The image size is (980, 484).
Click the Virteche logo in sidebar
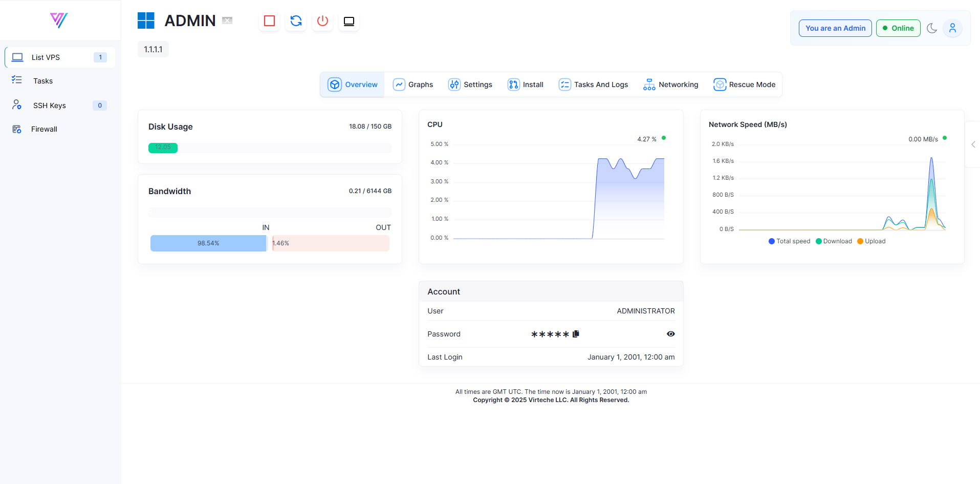pyautogui.click(x=59, y=20)
